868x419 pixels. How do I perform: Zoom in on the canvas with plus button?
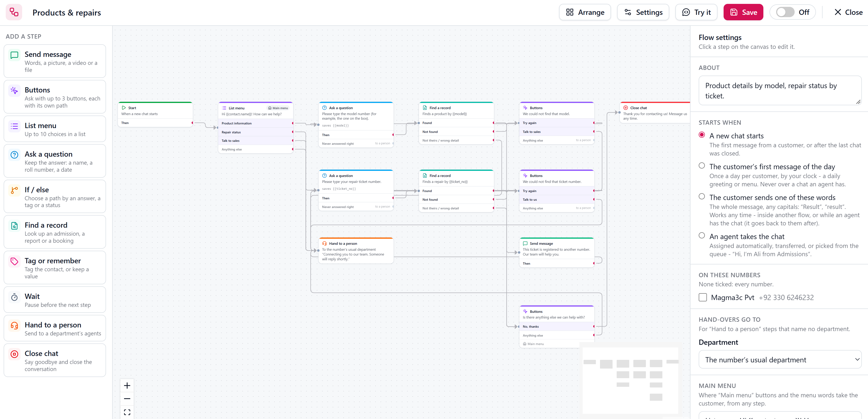point(127,385)
